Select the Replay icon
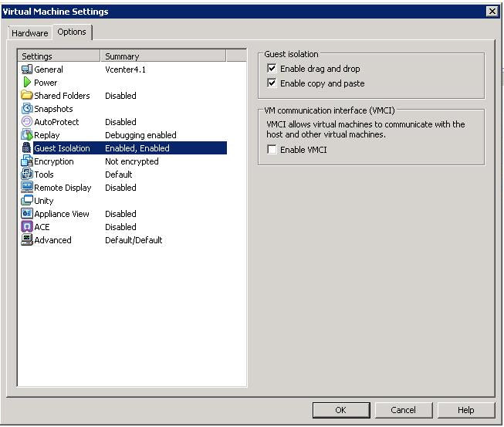Image resolution: width=504 pixels, height=427 pixels. point(27,135)
